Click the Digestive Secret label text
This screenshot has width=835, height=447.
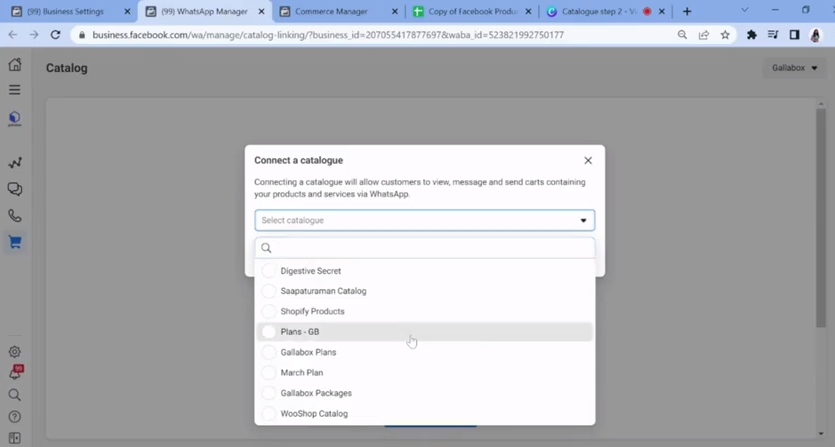point(310,271)
